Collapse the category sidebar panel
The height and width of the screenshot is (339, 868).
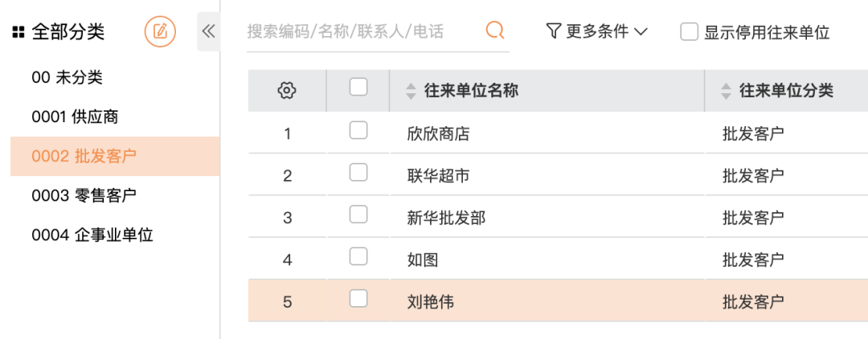click(x=208, y=31)
